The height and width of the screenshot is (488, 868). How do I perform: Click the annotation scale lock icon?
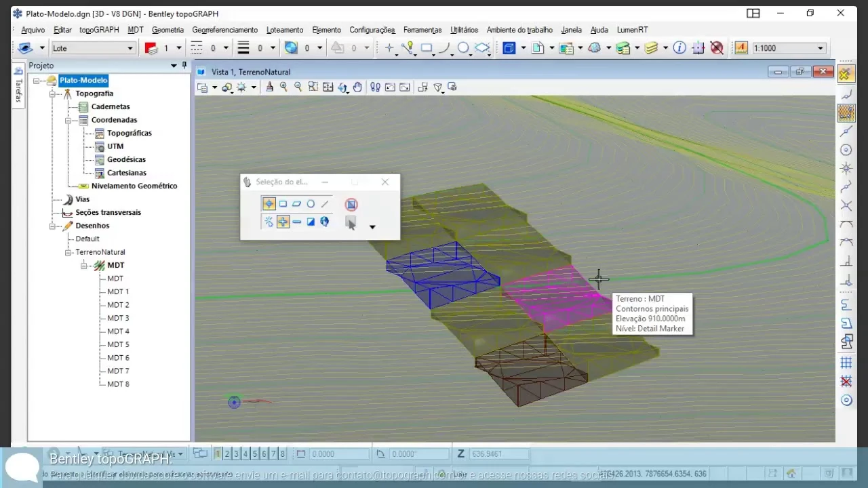741,48
